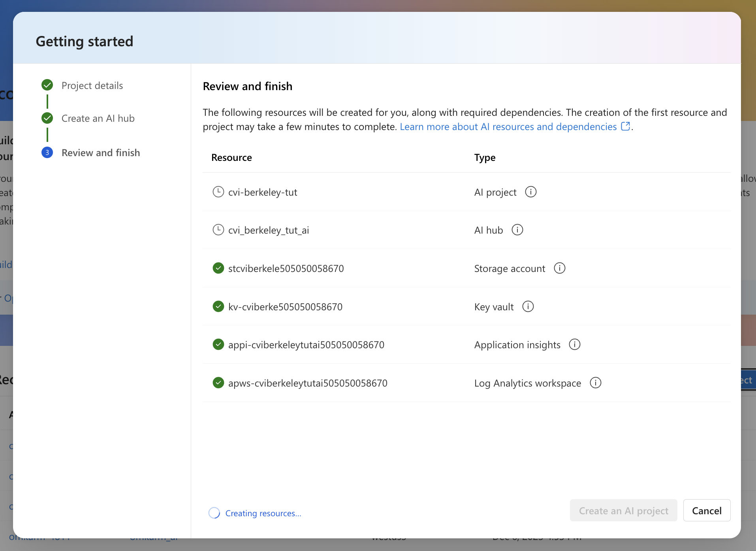Select resource stcviberkele505050058670
Viewport: 756px width, 551px height.
[x=286, y=268]
